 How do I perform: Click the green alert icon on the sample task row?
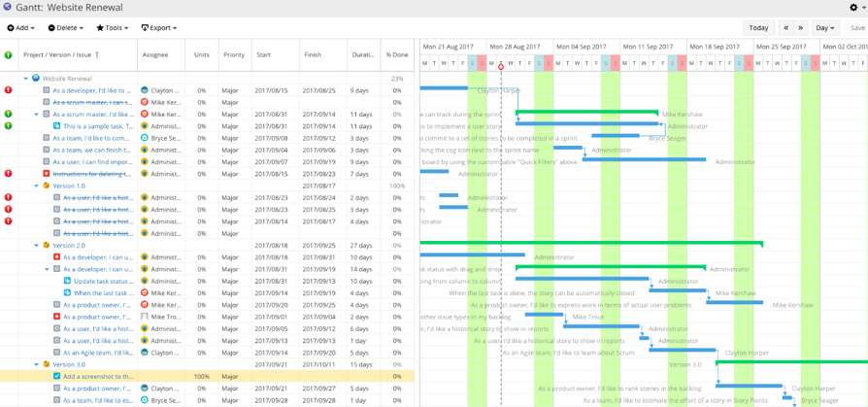[9, 125]
